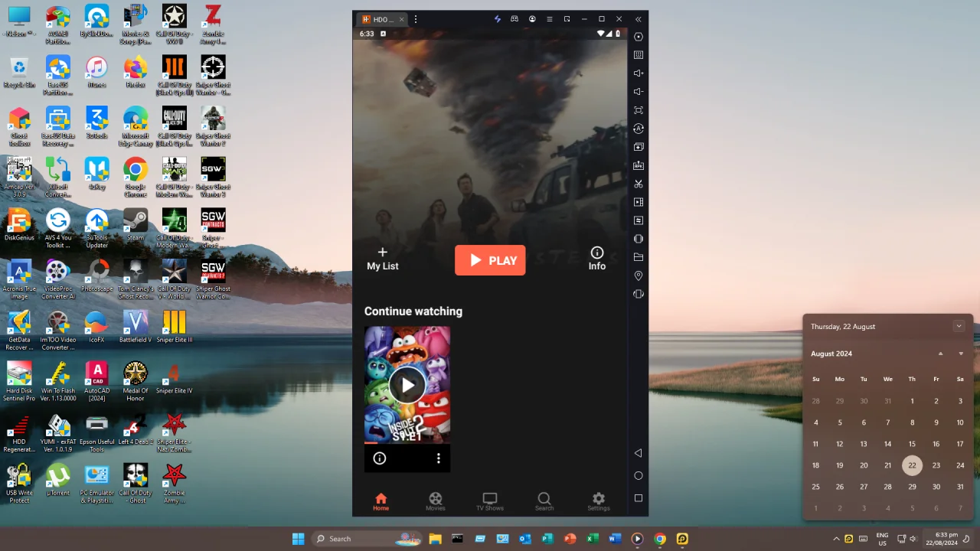
Task: Open emulator sidebar settings hexagon icon
Action: 639,37
